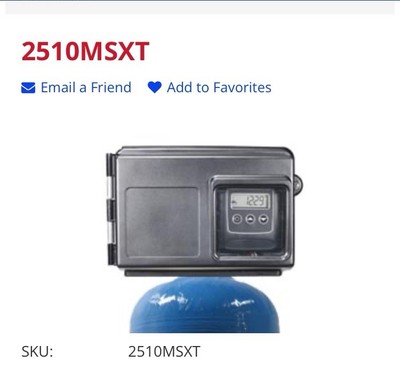Click the hinge on valve cover's left edge
Screen dimensions: 400x386
[110, 210]
